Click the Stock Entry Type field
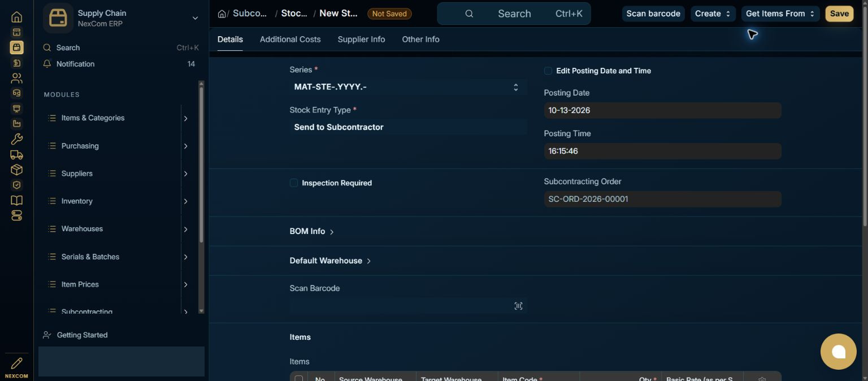This screenshot has height=381, width=868. point(408,127)
